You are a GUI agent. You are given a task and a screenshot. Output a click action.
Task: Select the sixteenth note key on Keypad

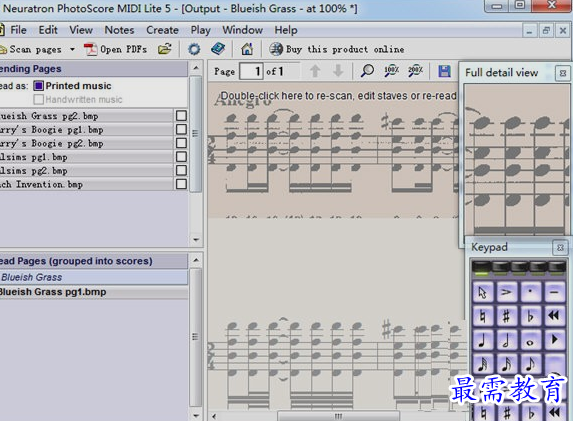[506, 364]
